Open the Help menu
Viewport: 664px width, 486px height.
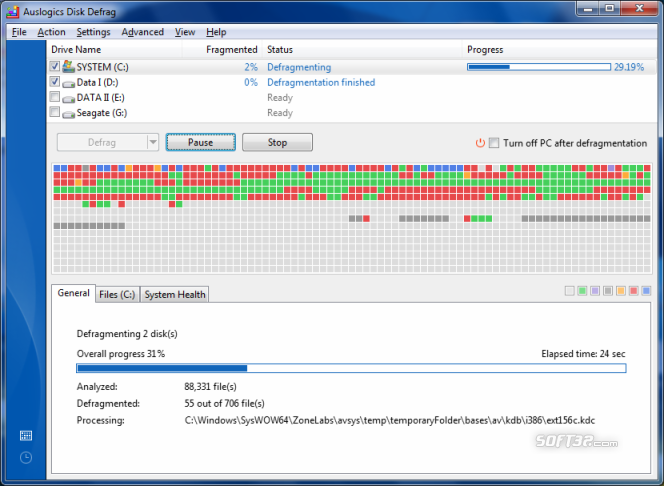(216, 32)
